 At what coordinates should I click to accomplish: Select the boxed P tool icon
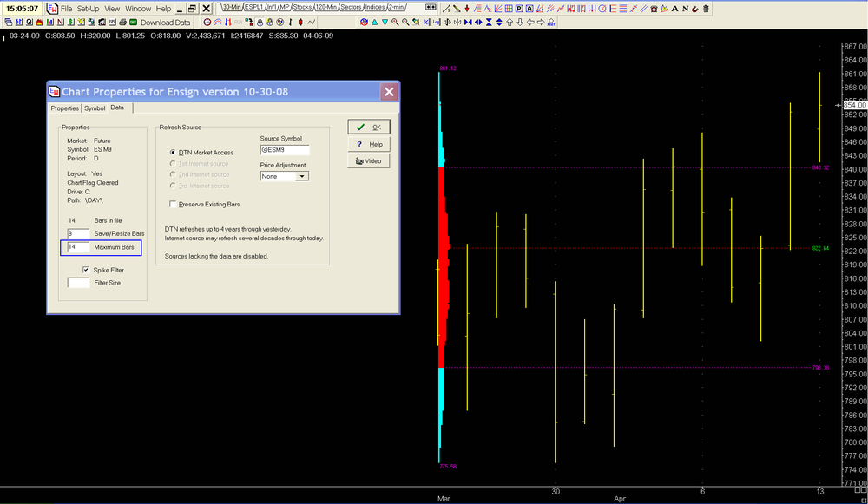(519, 9)
